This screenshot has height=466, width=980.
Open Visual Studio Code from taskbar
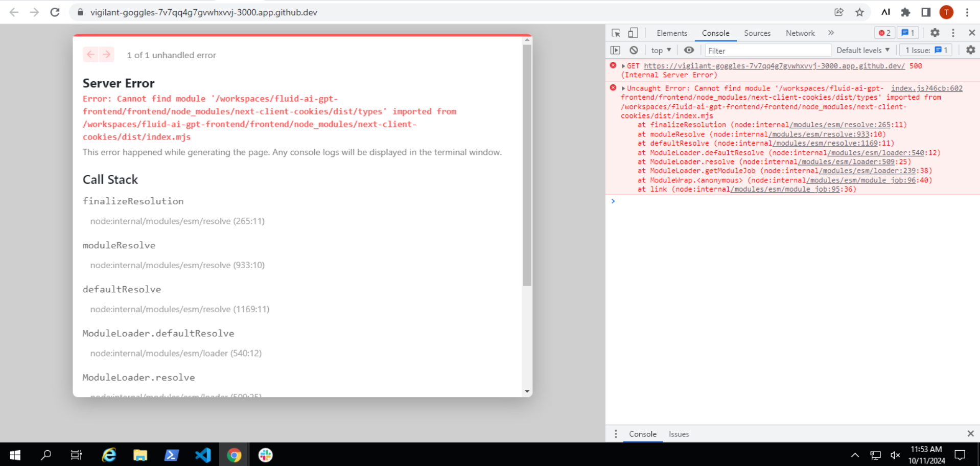click(203, 455)
